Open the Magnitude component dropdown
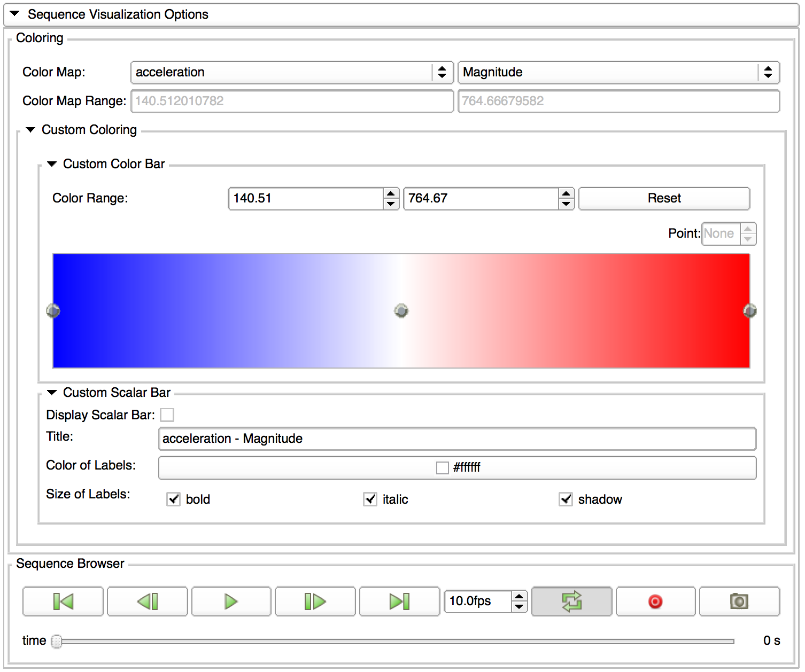 click(x=618, y=73)
